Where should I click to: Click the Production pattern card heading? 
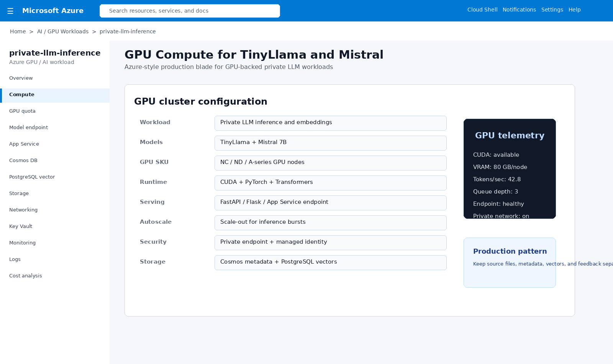coord(510,251)
